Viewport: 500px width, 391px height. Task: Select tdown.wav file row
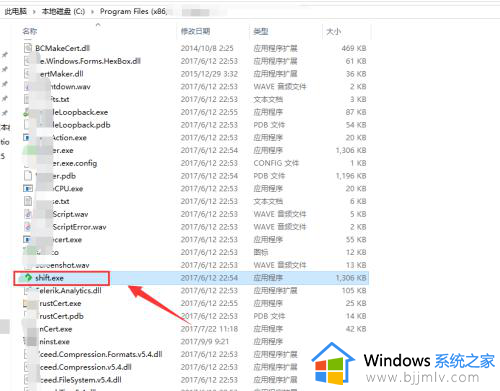click(195, 86)
